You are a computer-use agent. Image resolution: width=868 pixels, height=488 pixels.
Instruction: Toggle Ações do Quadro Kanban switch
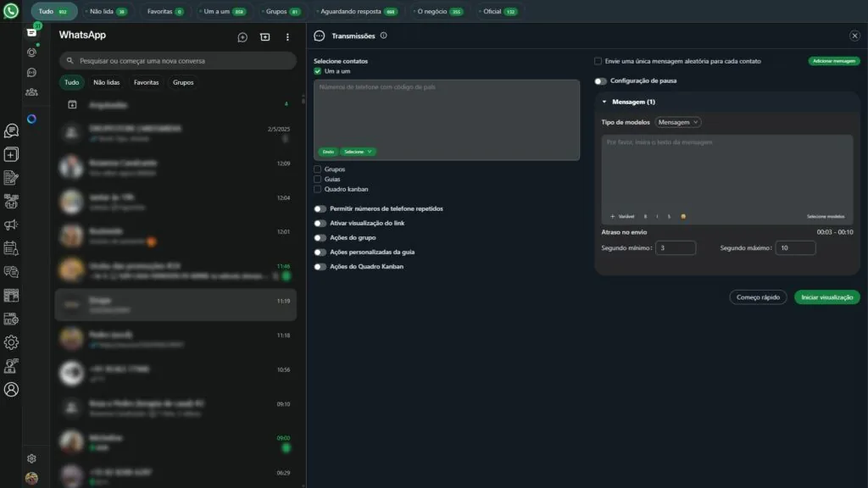point(320,267)
